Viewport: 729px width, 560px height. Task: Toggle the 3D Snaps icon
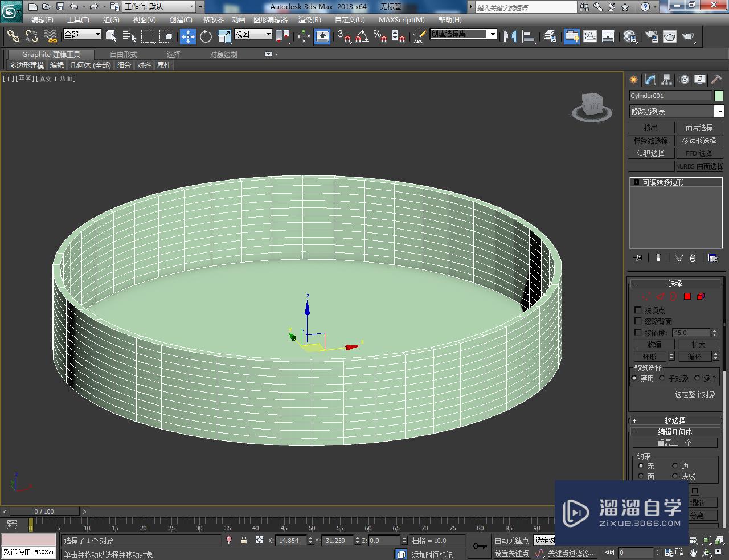(343, 36)
